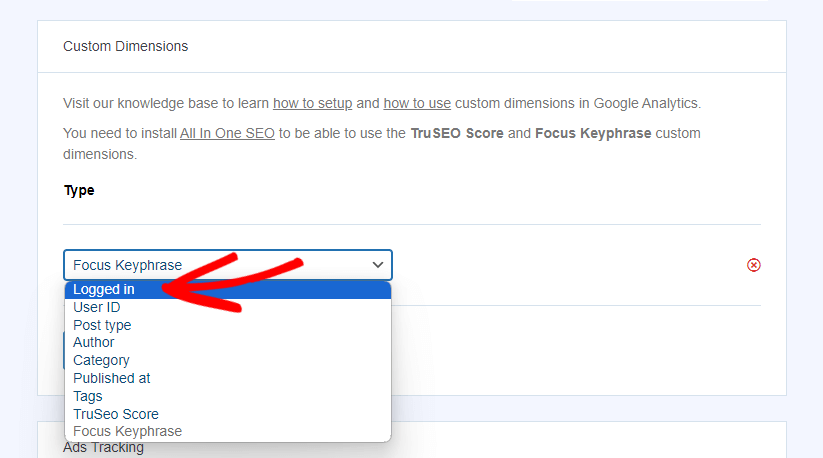The width and height of the screenshot is (823, 458).
Task: Choose Category dimension option
Action: (x=228, y=360)
